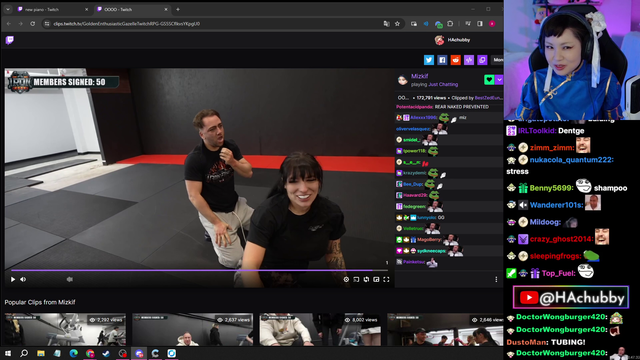The image size is (640, 360).
Task: Open the browser extensions puzzle icon
Action: 450,24
